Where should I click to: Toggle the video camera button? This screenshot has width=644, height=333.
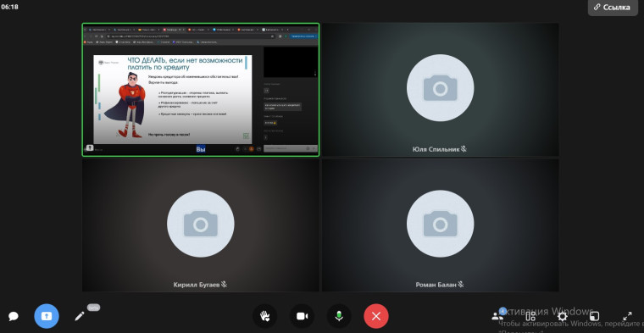(302, 316)
